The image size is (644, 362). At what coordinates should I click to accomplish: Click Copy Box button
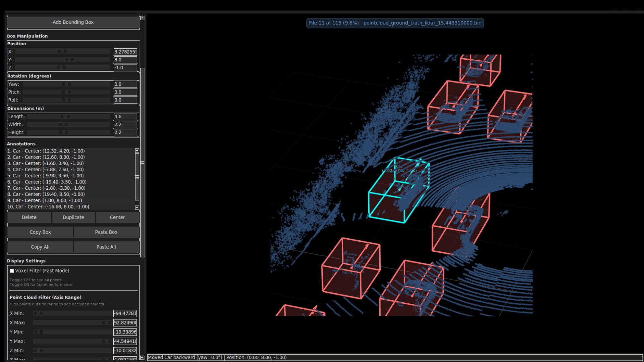(x=40, y=232)
